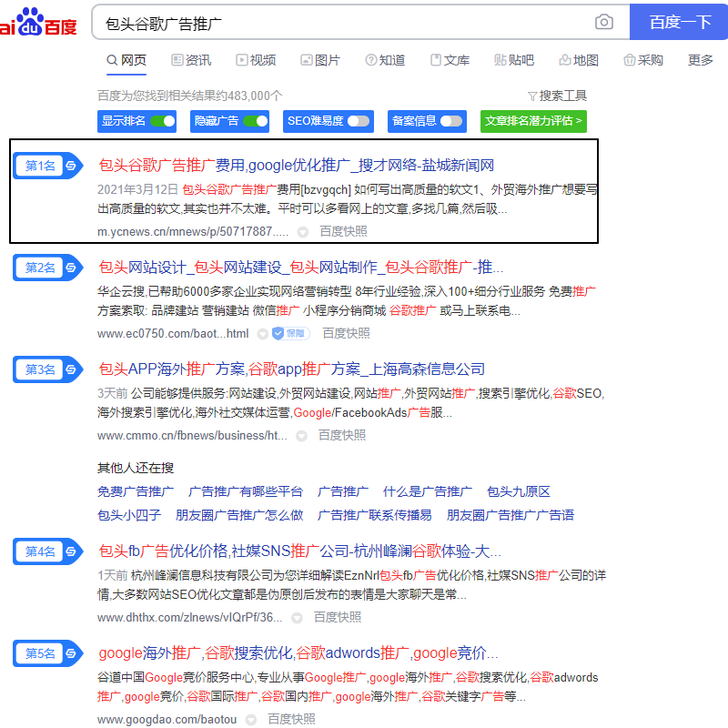Click related search 包头小四子
The width and height of the screenshot is (728, 728).
129,515
